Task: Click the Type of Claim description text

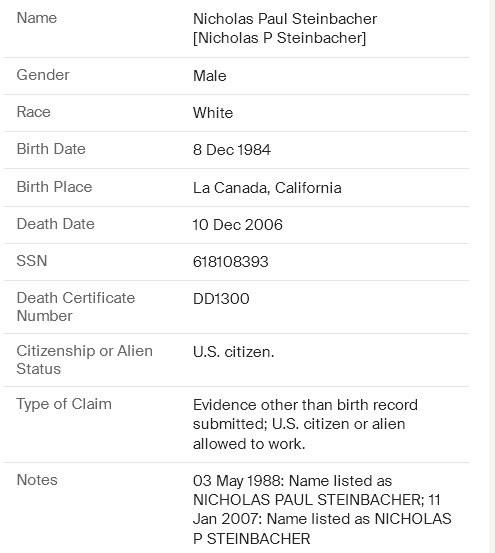Action: point(305,424)
